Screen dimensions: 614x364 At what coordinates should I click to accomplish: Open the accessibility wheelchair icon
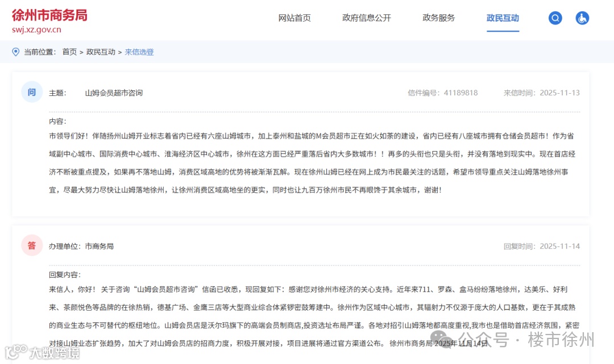coord(582,18)
